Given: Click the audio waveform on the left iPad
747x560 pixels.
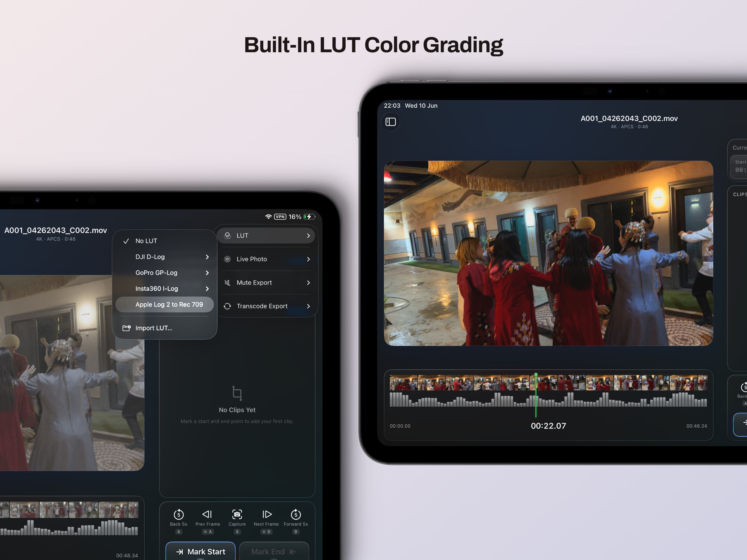Looking at the screenshot, I should coord(69,527).
